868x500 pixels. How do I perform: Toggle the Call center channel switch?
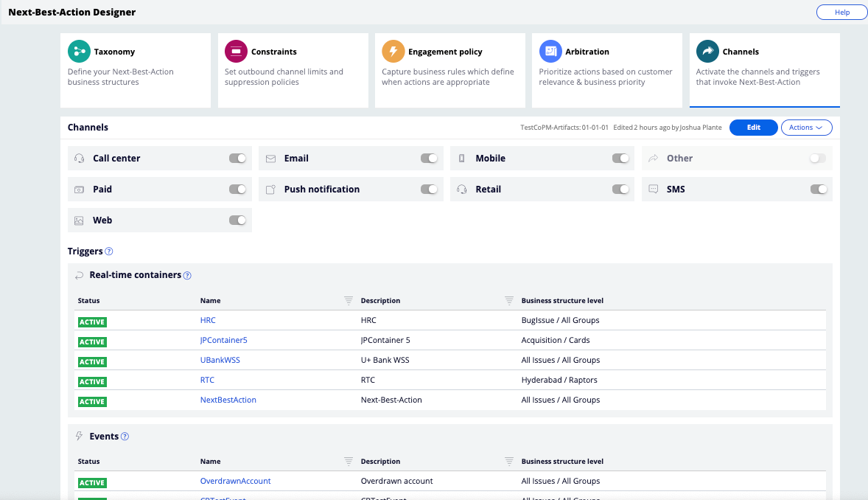[237, 159]
